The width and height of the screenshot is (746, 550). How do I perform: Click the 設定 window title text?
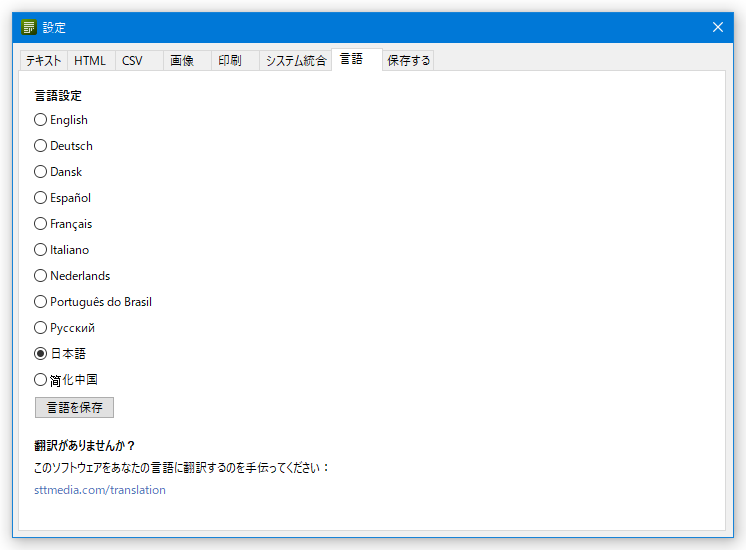pyautogui.click(x=54, y=28)
